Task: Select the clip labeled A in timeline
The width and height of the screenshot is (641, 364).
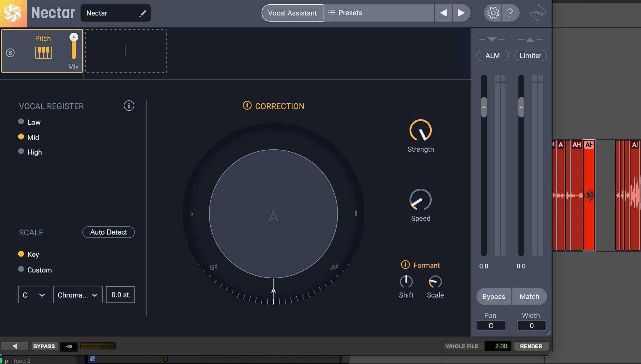Action: [561, 195]
